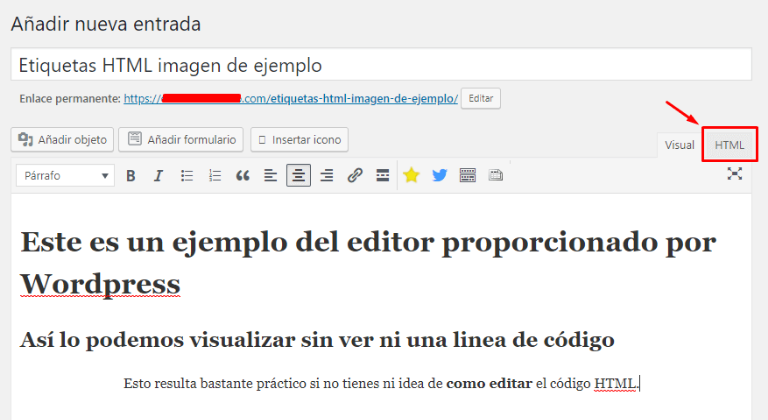Click the yellow star toolbar icon
Image resolution: width=768 pixels, height=420 pixels.
(411, 175)
